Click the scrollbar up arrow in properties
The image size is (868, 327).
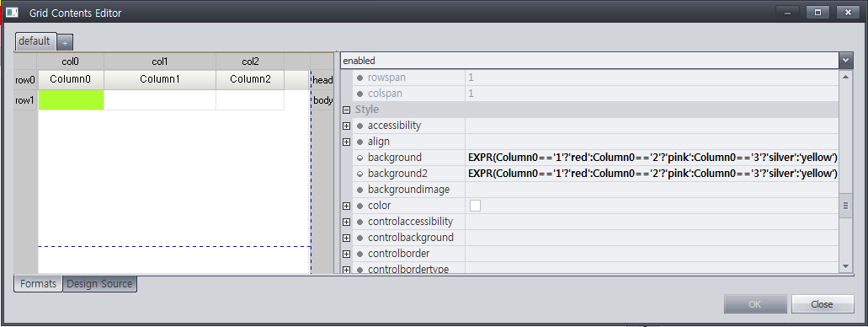coord(845,76)
